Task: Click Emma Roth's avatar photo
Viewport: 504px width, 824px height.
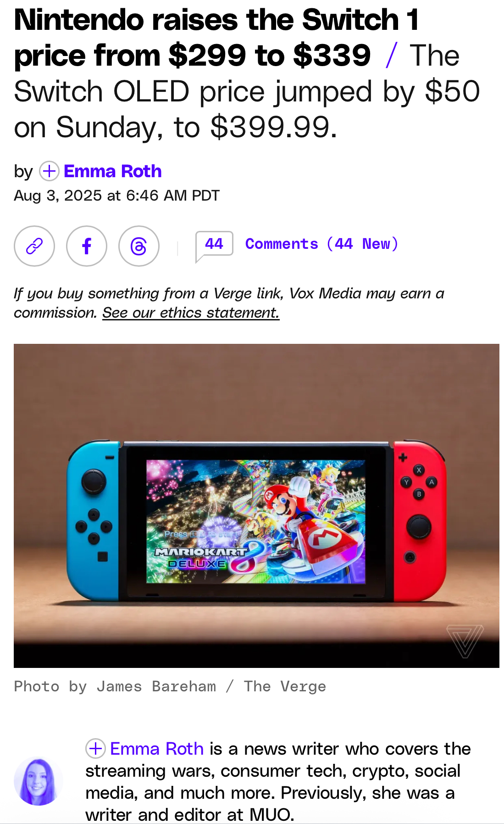Action: click(x=39, y=781)
